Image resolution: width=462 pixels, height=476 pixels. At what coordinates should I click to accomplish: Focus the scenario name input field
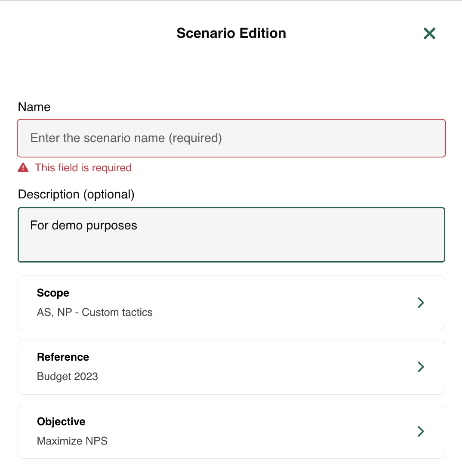[x=231, y=138]
